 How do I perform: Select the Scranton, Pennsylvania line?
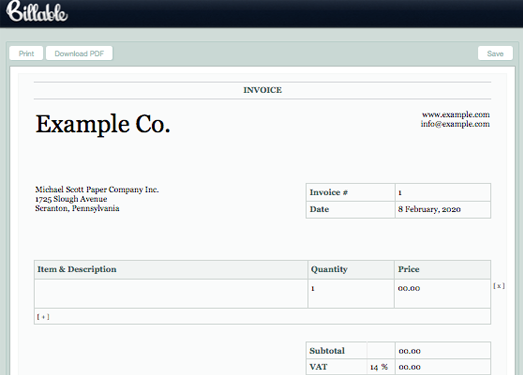(77, 208)
